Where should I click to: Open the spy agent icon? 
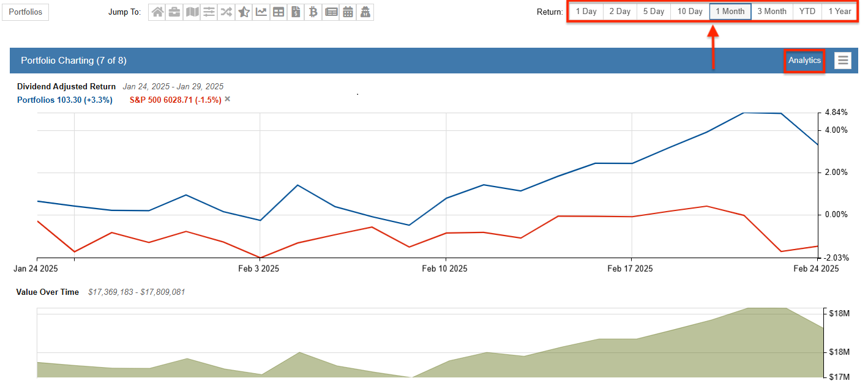[365, 12]
